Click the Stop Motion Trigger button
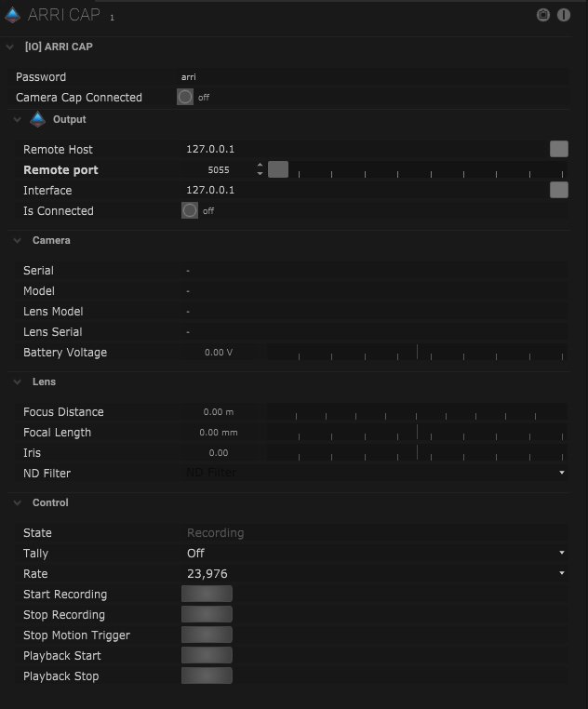Image resolution: width=588 pixels, height=709 pixels. click(x=207, y=635)
